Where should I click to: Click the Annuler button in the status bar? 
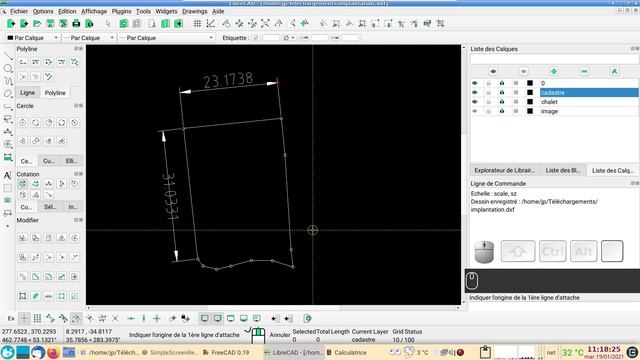click(x=280, y=335)
